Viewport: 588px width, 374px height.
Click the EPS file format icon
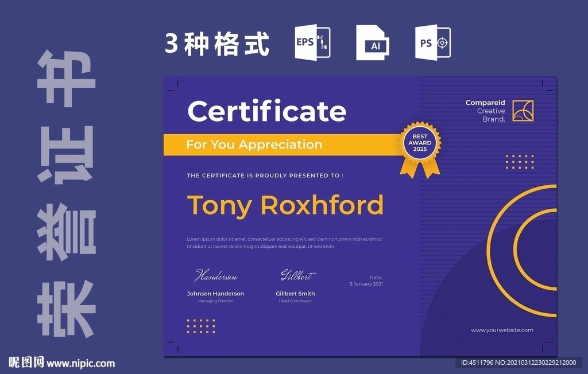312,42
